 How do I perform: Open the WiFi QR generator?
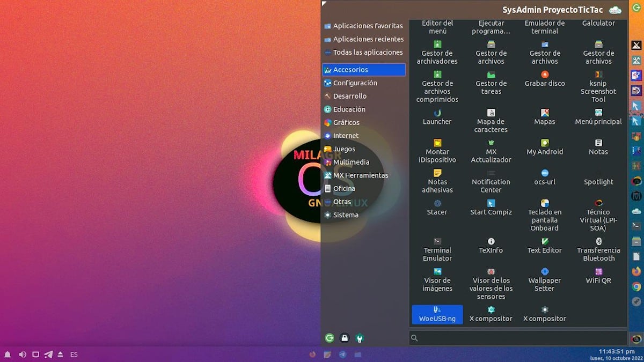pyautogui.click(x=598, y=276)
